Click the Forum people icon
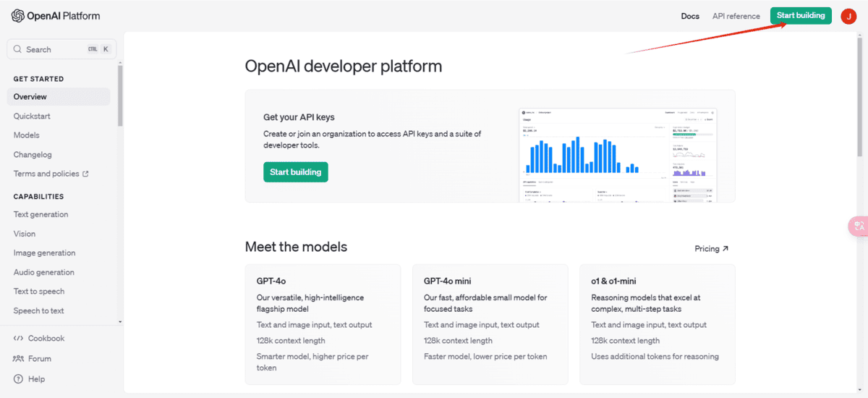 (x=18, y=358)
